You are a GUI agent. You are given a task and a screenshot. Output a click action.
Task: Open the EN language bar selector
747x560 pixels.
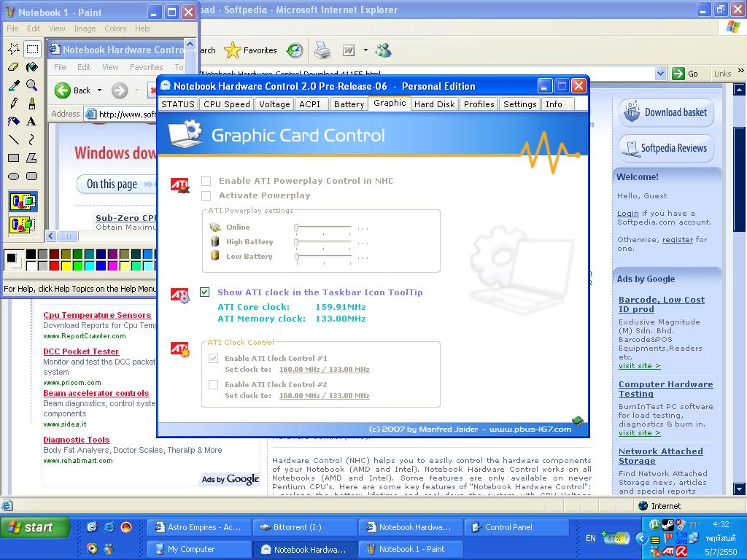pos(591,538)
